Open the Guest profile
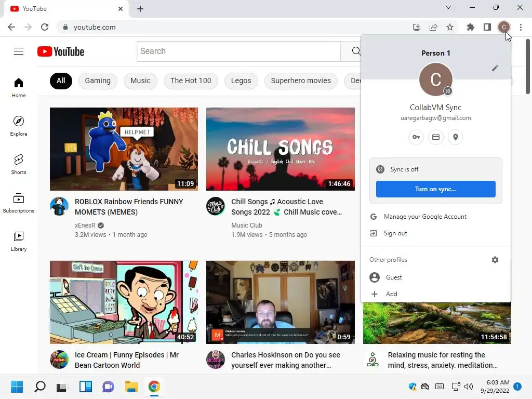This screenshot has height=399, width=532. coord(436,277)
